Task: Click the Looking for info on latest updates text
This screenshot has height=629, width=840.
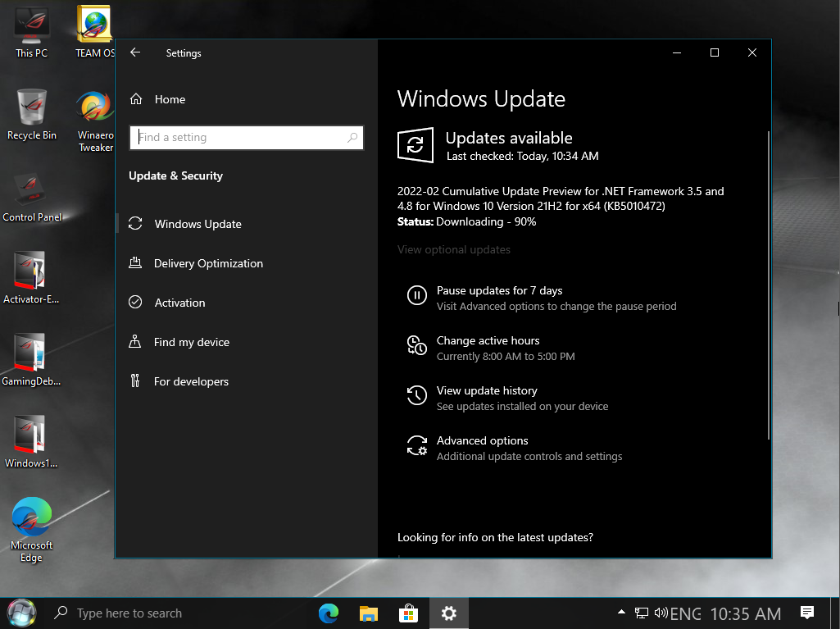Action: click(496, 537)
